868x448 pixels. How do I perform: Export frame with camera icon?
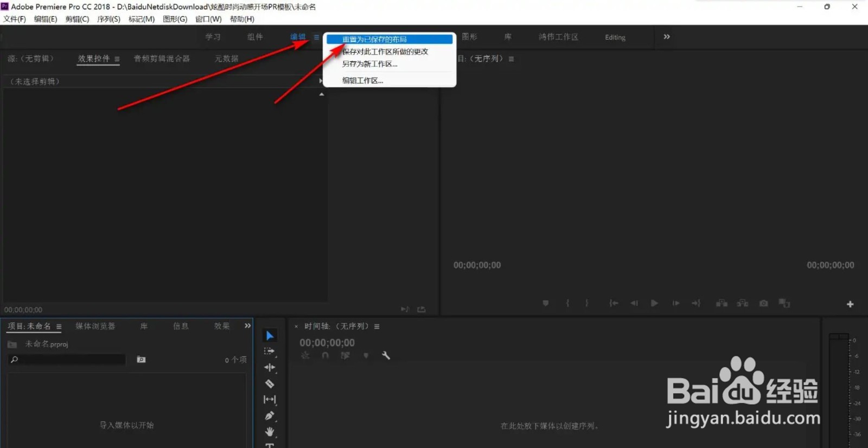[x=763, y=303]
